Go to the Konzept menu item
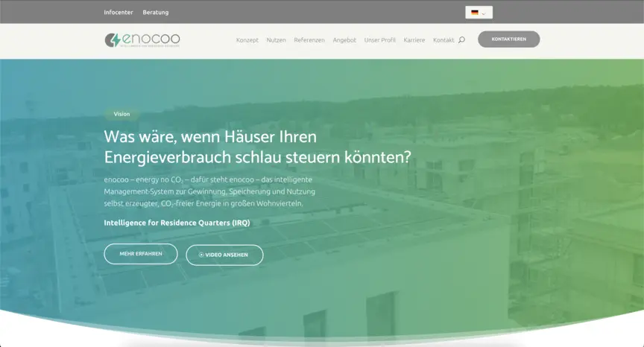Screen dimensions: 644x347 point(247,39)
